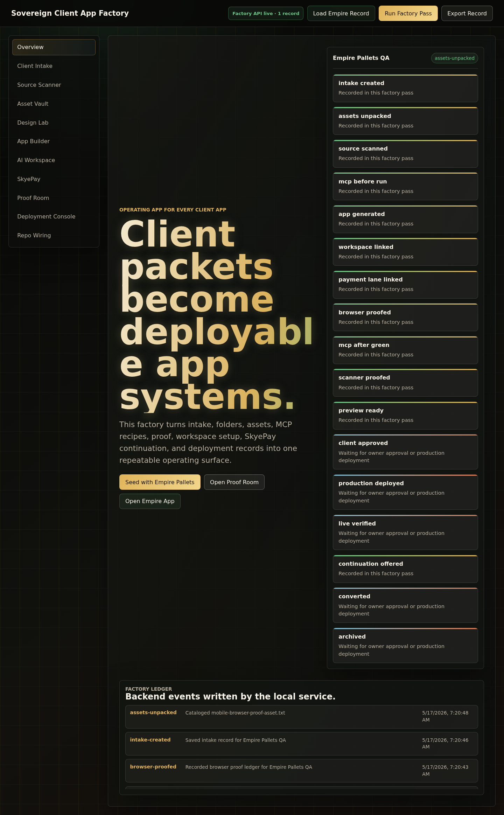Open App Builder
The width and height of the screenshot is (504, 815).
pos(54,141)
